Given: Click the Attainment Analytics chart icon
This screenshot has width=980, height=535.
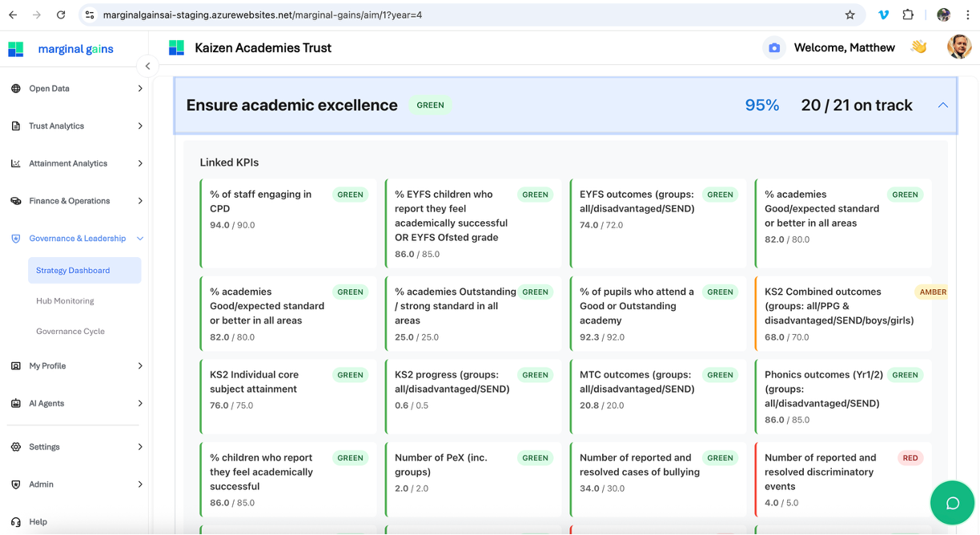Looking at the screenshot, I should click(16, 163).
